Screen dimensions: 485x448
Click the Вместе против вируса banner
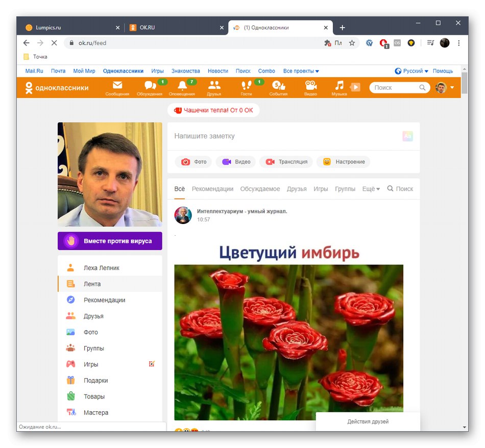coord(110,240)
